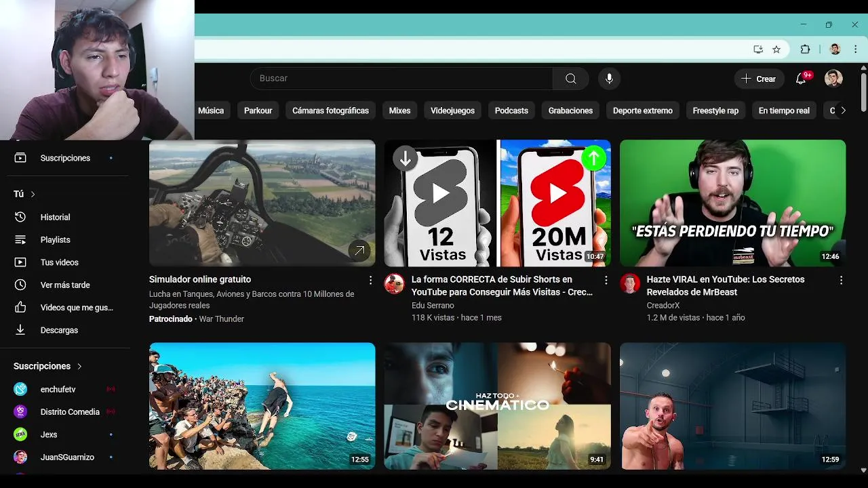Expand the Tú section chevron
The height and width of the screenshot is (488, 868).
(x=33, y=195)
